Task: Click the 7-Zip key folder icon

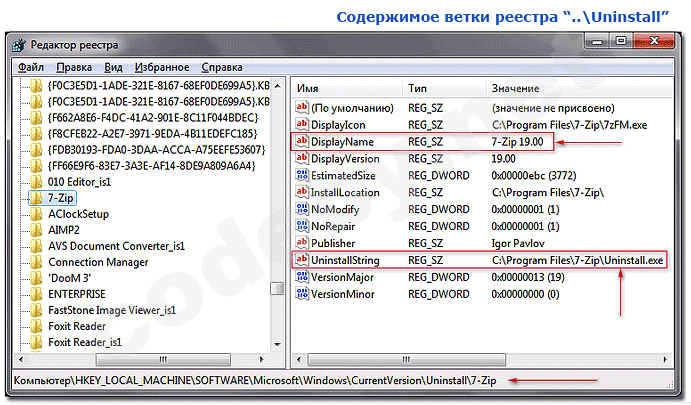Action: pos(36,198)
